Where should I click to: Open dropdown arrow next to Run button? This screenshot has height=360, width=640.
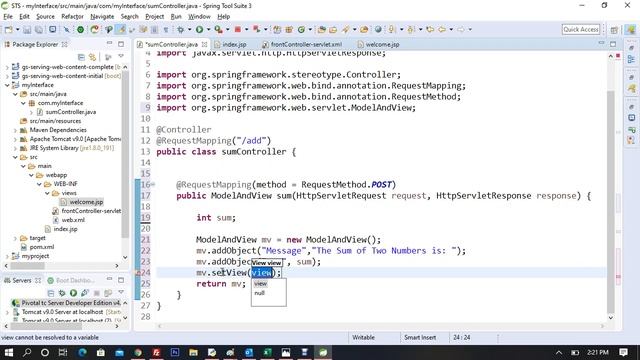tap(208, 29)
